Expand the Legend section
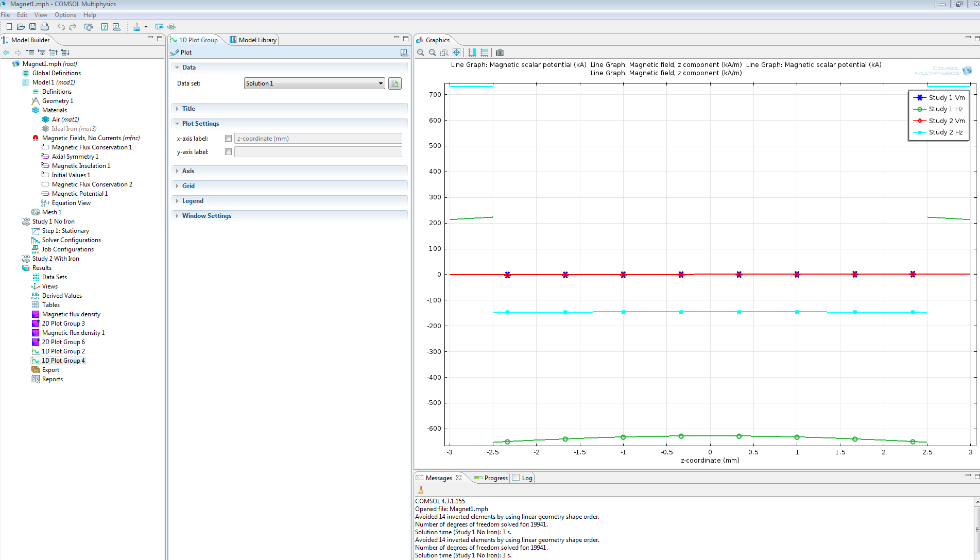Screen dimensions: 980x560 [193, 201]
